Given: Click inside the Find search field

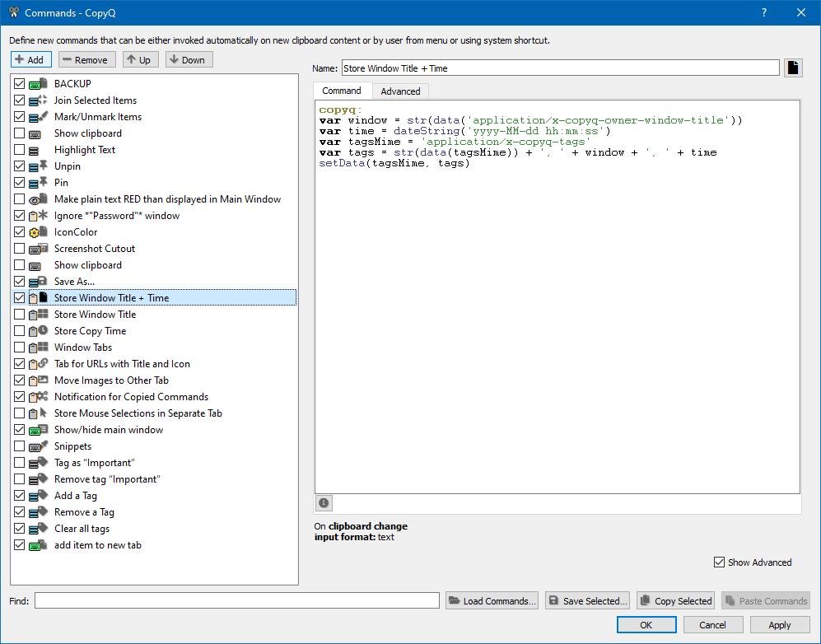Looking at the screenshot, I should [x=236, y=601].
